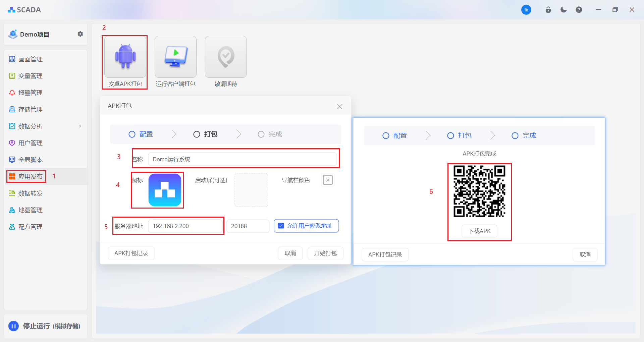Select the 安卓APK打包 packaging icon
This screenshot has height=342, width=644.
[124, 57]
